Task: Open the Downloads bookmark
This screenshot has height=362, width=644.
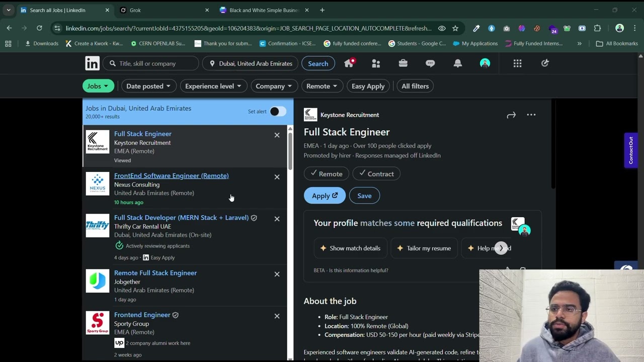Action: (42, 44)
